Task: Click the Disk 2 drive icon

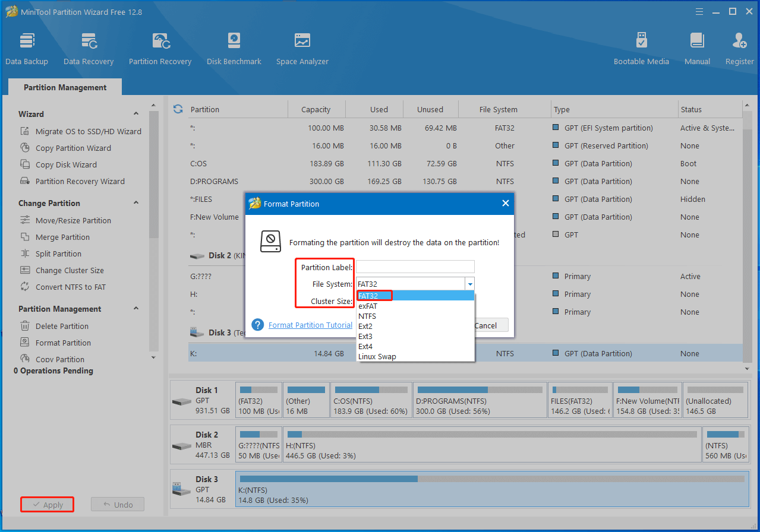Action: 182,445
